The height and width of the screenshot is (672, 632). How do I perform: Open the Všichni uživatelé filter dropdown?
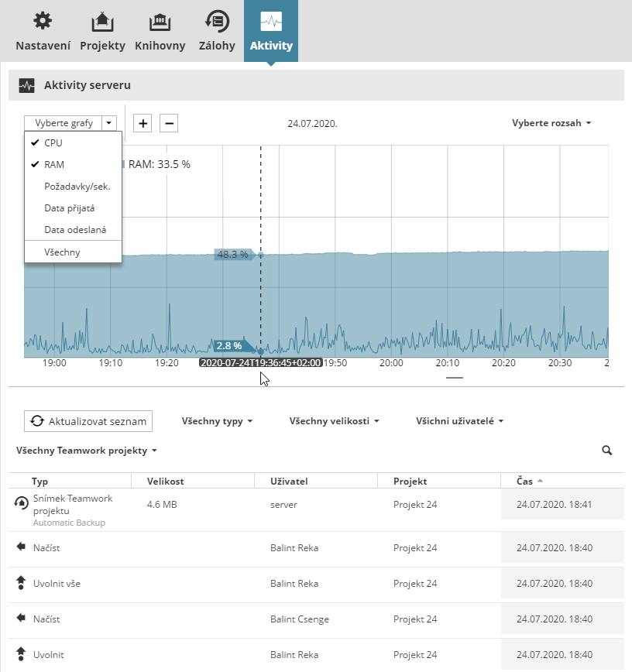point(459,421)
